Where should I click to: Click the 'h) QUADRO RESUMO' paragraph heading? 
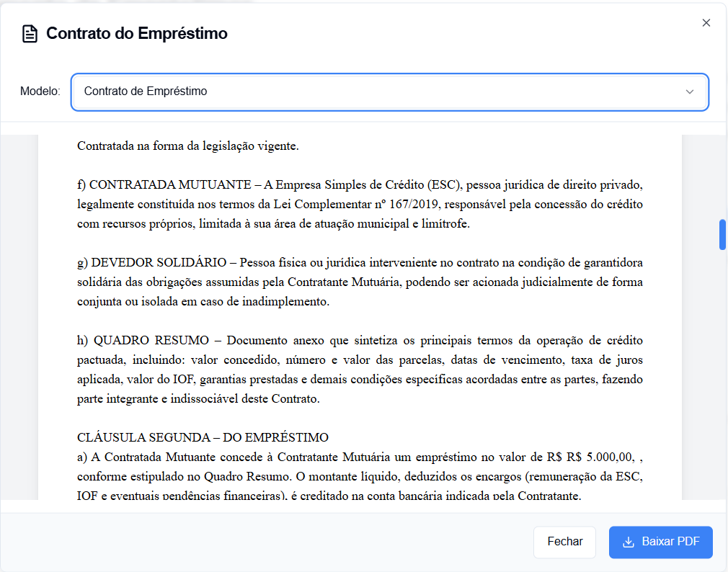point(143,341)
